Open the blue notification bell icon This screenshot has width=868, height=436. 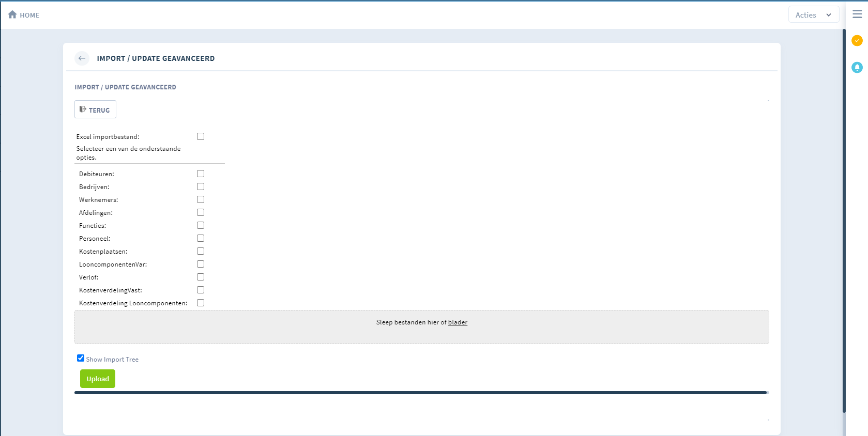point(857,67)
